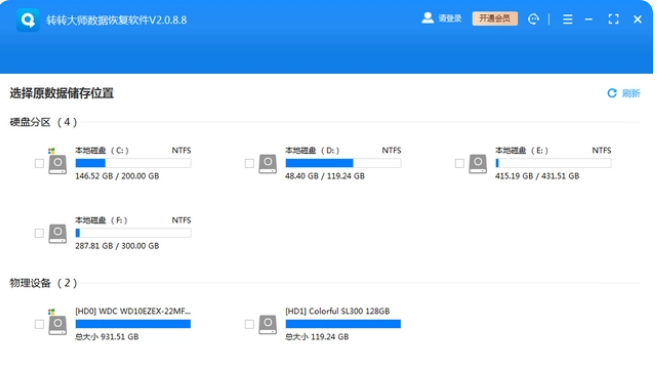Close the data recovery window

637,19
